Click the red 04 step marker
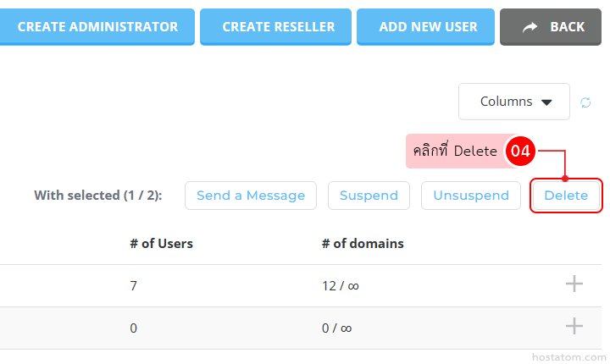Image resolution: width=610 pixels, height=364 pixels. point(519,152)
